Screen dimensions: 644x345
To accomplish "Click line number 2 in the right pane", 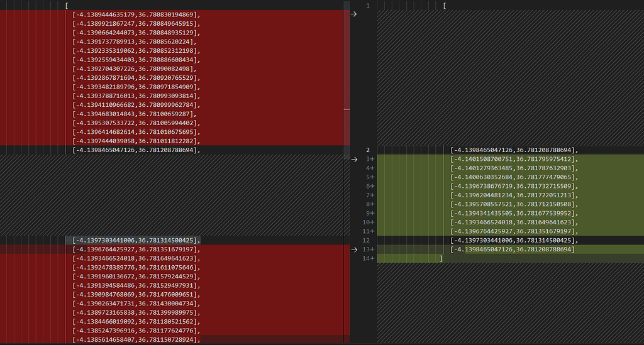I will [x=368, y=150].
